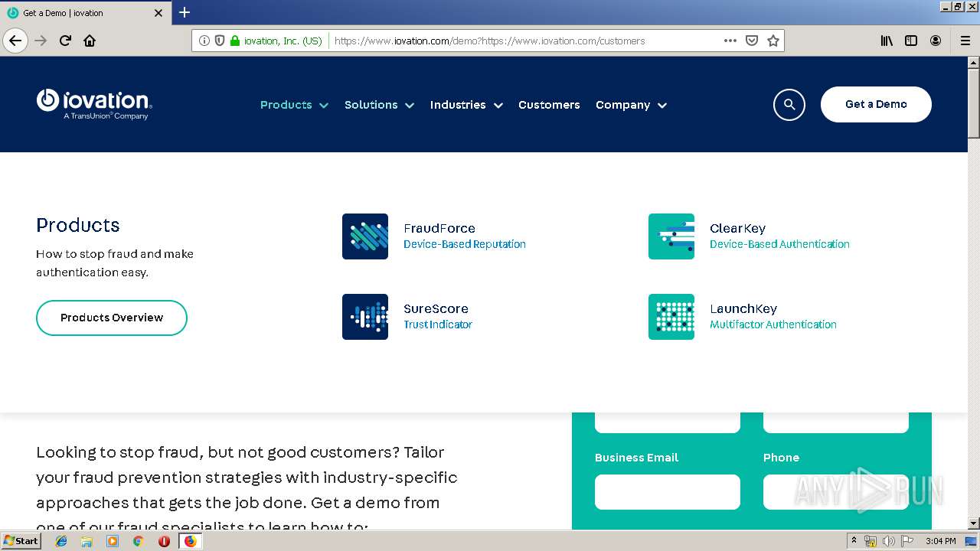Click the SureScore product icon
Screen dimensions: 980x551
coord(365,317)
